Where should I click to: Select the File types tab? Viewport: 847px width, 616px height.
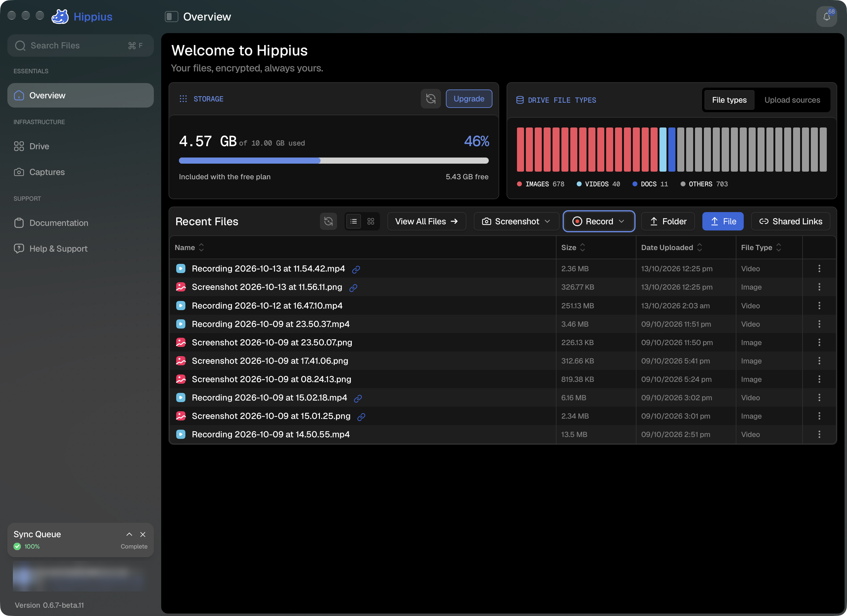coord(729,100)
